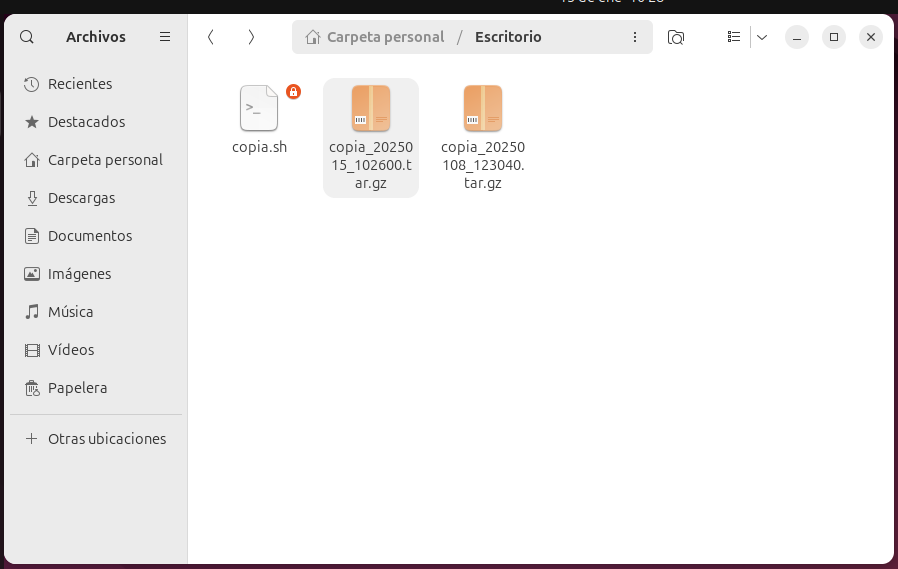
Task: Click the search magnifier icon
Action: [x=27, y=37]
